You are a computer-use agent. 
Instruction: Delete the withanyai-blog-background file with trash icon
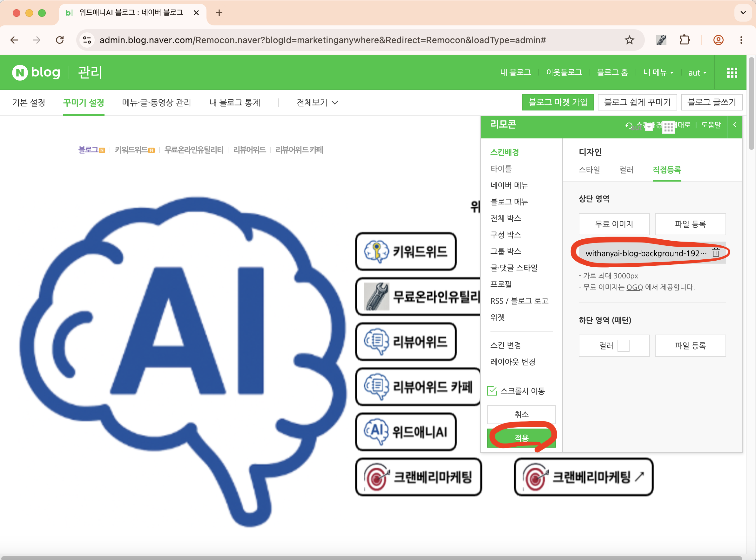[716, 253]
